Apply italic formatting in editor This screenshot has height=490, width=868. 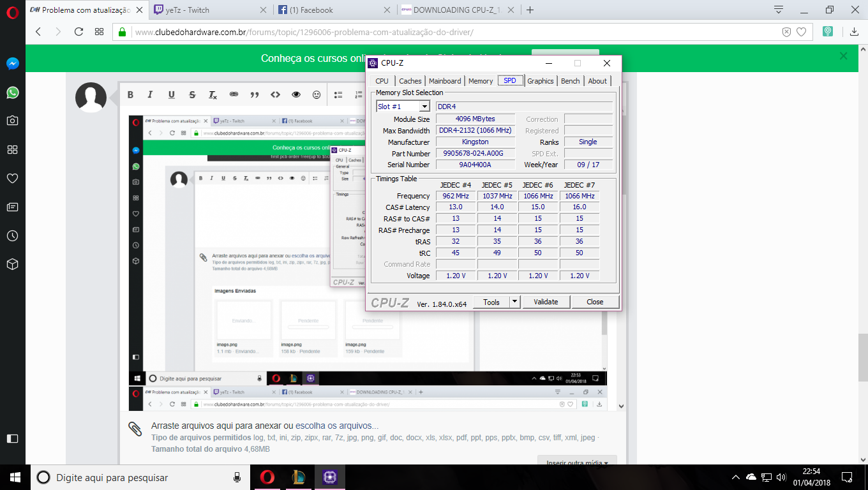[151, 94]
